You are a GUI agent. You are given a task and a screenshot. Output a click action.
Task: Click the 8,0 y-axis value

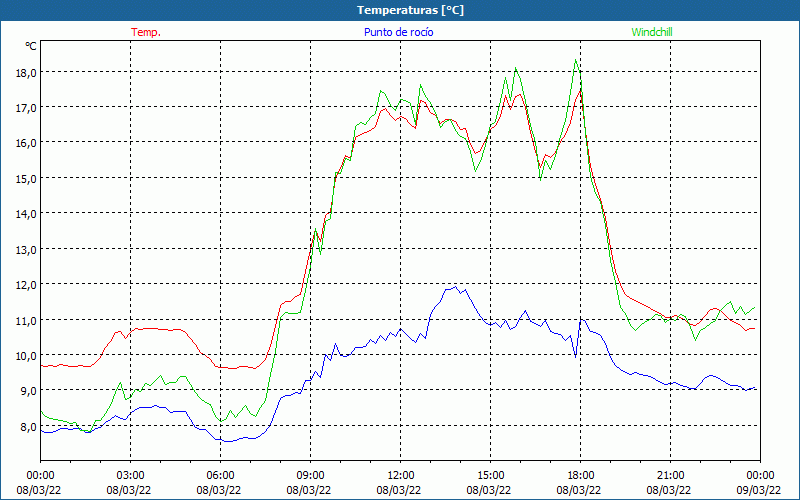pos(28,426)
